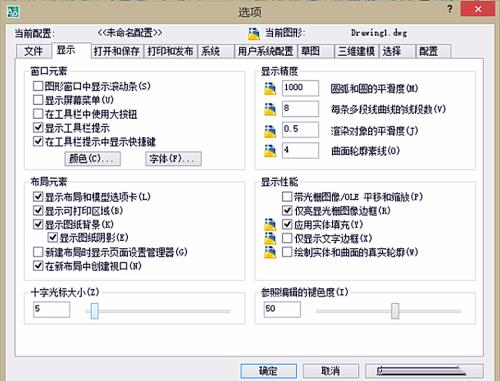Click the 每条多段线曲线的线段数 field showing 8
The width and height of the screenshot is (500, 381).
pos(300,109)
